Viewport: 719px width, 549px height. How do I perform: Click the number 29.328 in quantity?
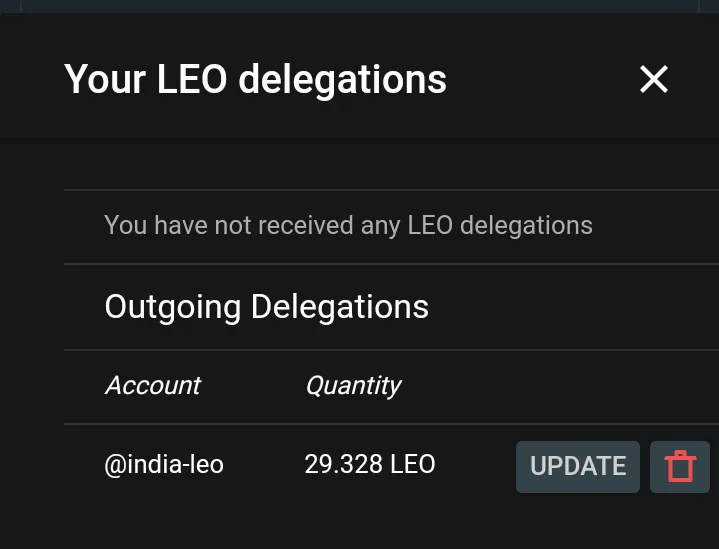pyautogui.click(x=343, y=464)
